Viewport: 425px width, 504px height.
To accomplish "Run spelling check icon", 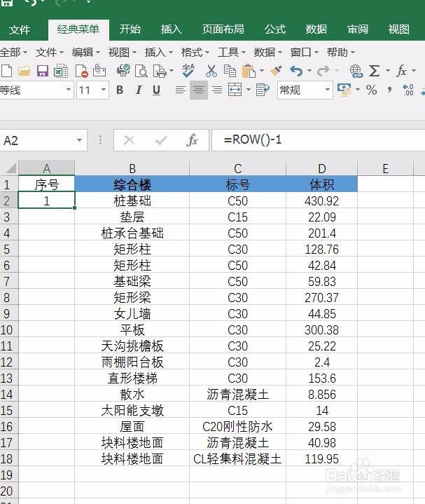I will [x=188, y=71].
